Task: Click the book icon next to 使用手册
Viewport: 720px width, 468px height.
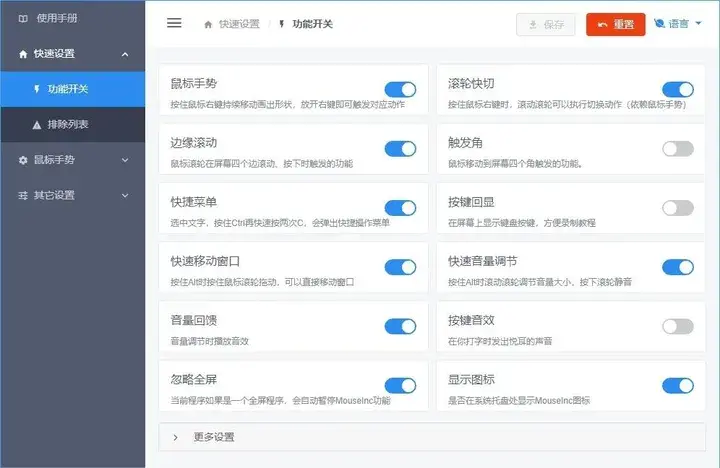Action: [23, 18]
